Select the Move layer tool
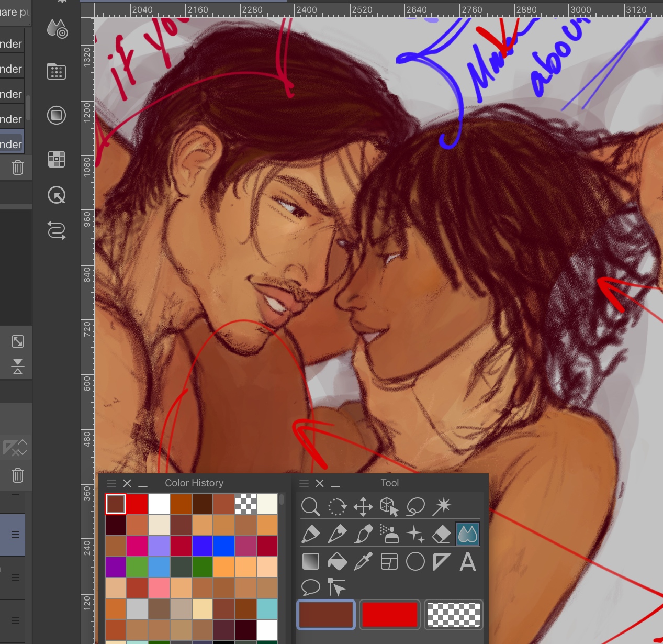Viewport: 663px width, 644px height. click(x=363, y=507)
